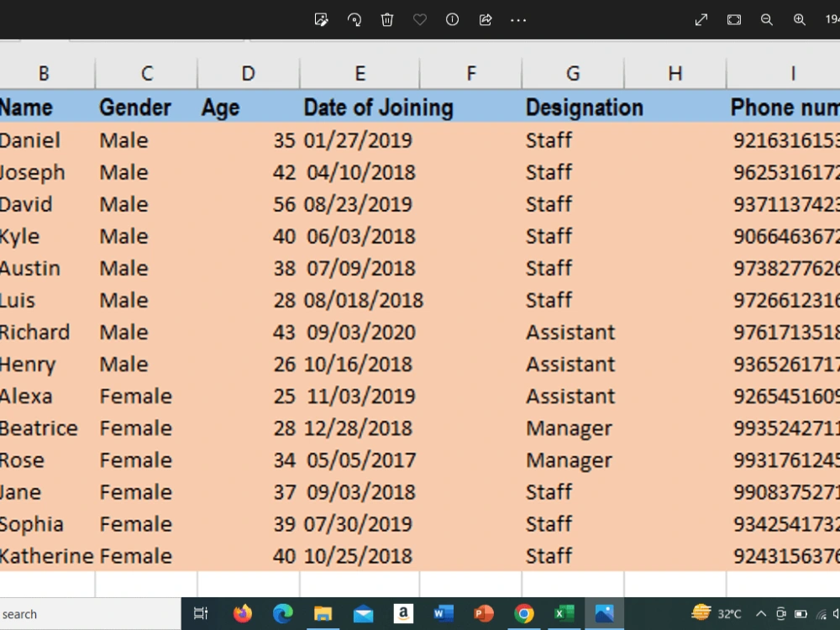Launch Microsoft Edge from the taskbar
This screenshot has height=630, width=840.
coord(283,613)
